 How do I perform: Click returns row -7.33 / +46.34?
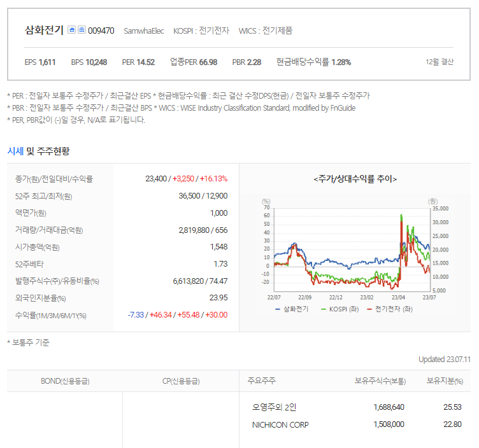[178, 314]
